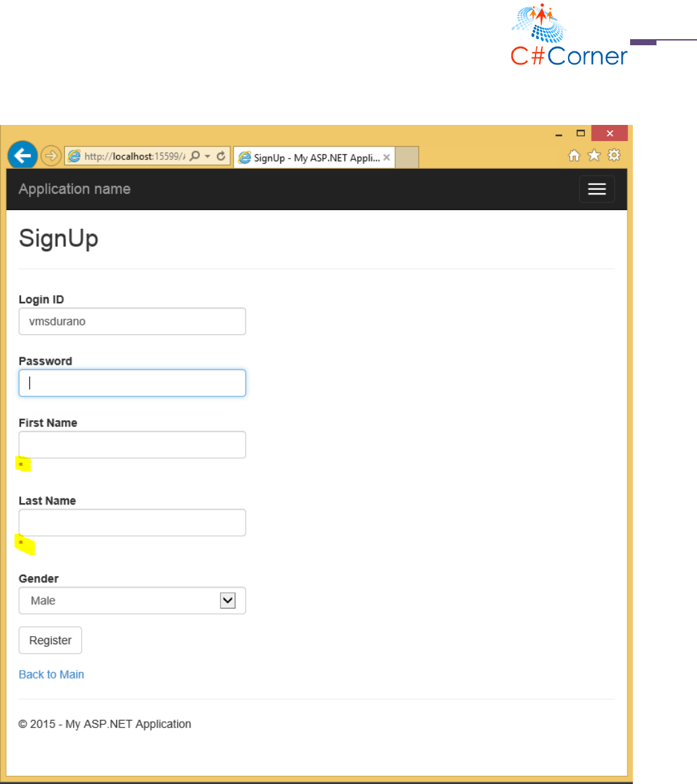
Task: Click the SignUp page heading
Action: point(59,238)
